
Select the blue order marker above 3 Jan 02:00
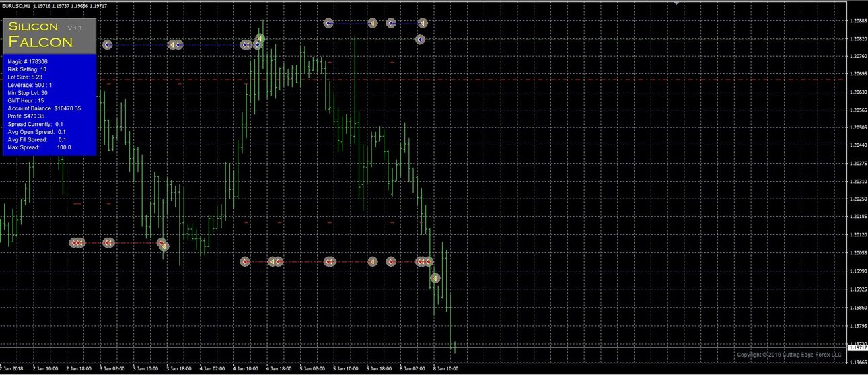pos(107,45)
